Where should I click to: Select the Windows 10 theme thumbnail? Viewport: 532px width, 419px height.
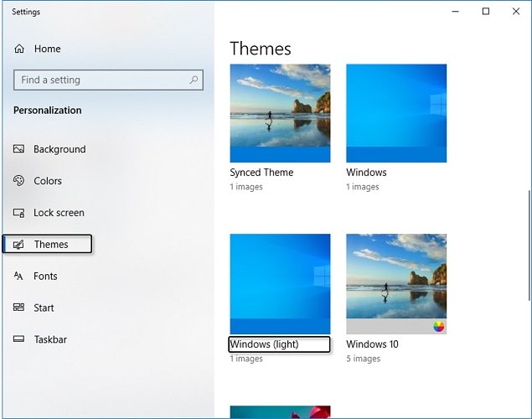[396, 284]
